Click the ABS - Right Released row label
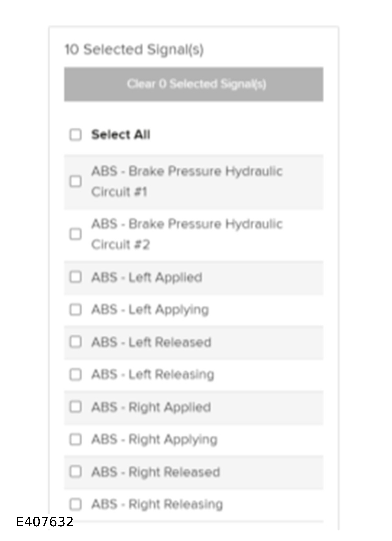This screenshot has width=392, height=541. click(156, 472)
